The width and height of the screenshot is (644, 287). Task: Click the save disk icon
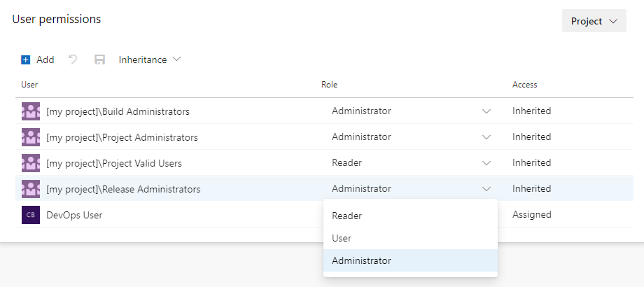tap(99, 60)
